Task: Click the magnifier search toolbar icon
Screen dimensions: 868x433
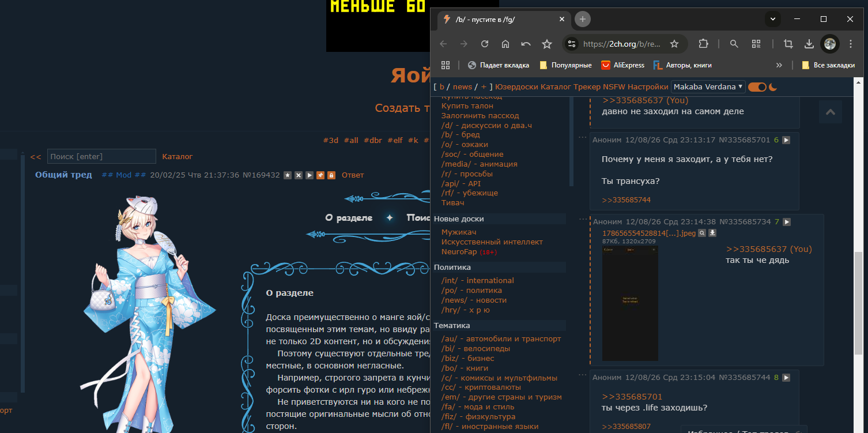Action: (734, 44)
